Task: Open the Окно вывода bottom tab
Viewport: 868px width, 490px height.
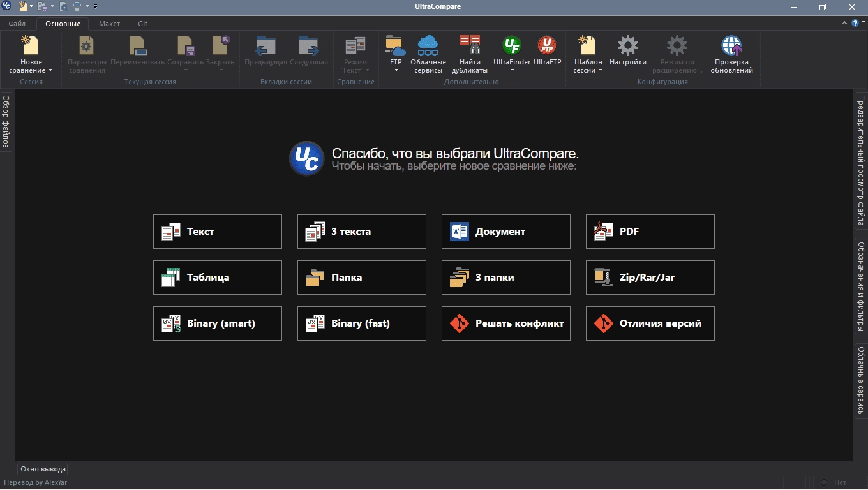Action: click(x=43, y=469)
